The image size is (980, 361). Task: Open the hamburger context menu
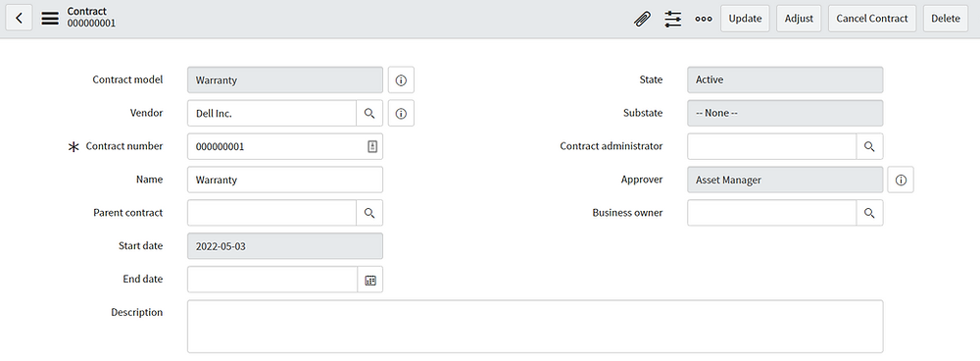[50, 18]
